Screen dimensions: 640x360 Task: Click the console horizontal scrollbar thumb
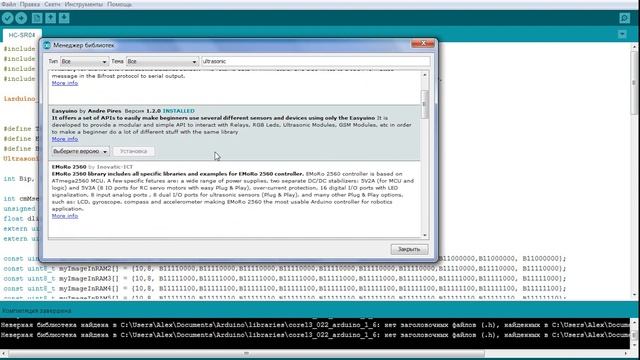(x=246, y=353)
